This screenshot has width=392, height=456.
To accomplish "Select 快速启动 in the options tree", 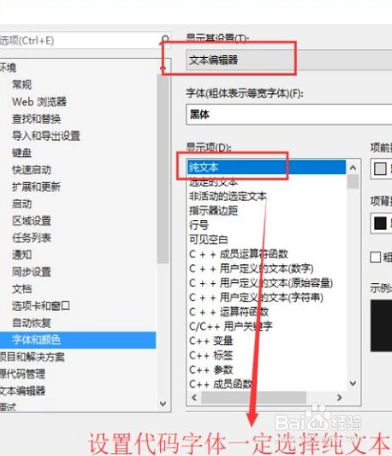I will (x=32, y=170).
